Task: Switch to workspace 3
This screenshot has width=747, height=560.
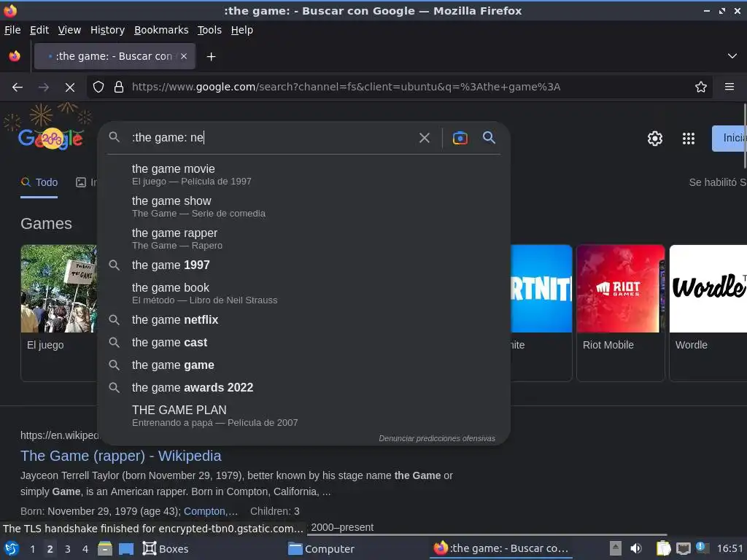Action: pos(68,549)
